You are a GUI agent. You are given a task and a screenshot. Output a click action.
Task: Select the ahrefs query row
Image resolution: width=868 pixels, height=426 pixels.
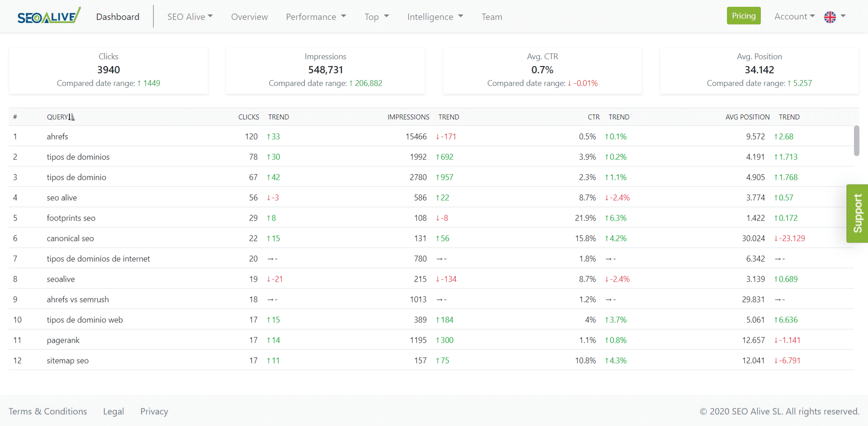[x=431, y=136]
